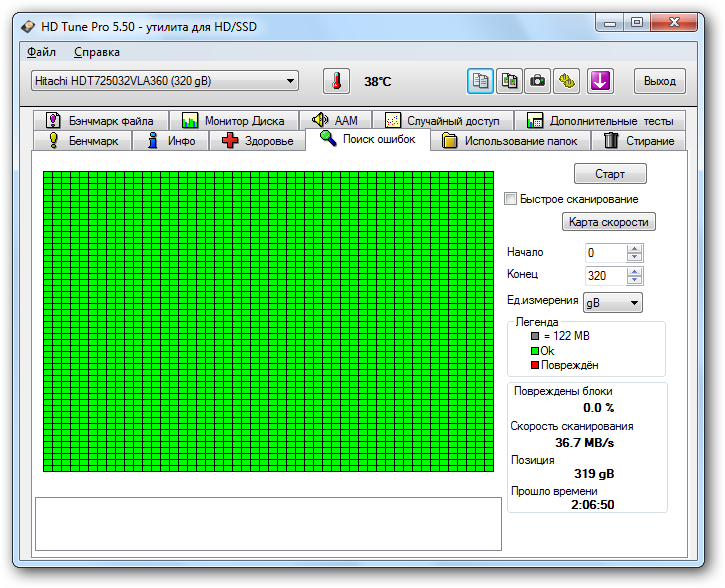Click the Карта скорости button
This screenshot has height=588, width=725.
click(608, 222)
